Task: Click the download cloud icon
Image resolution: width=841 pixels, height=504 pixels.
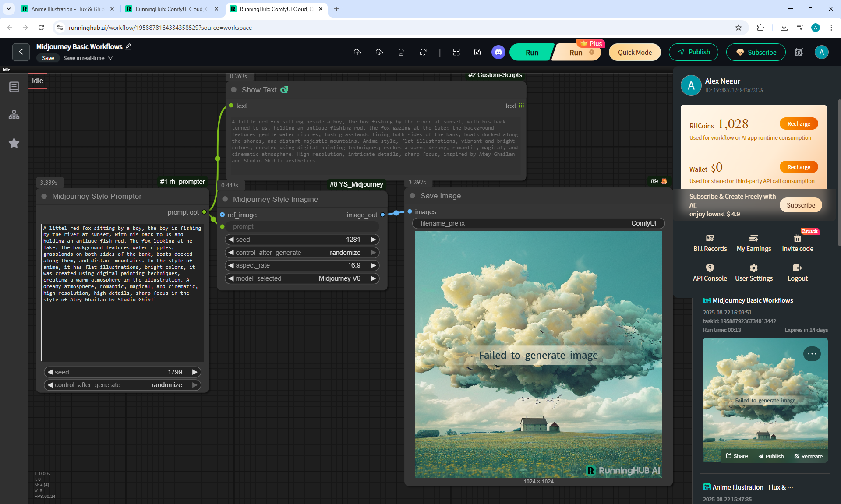Action: [x=379, y=52]
